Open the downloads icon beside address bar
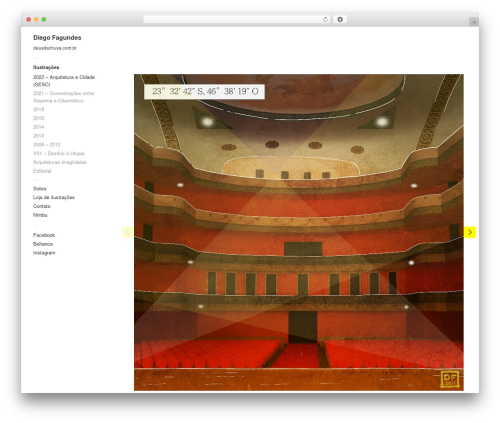Screen dimensions: 500x423 [x=340, y=20]
